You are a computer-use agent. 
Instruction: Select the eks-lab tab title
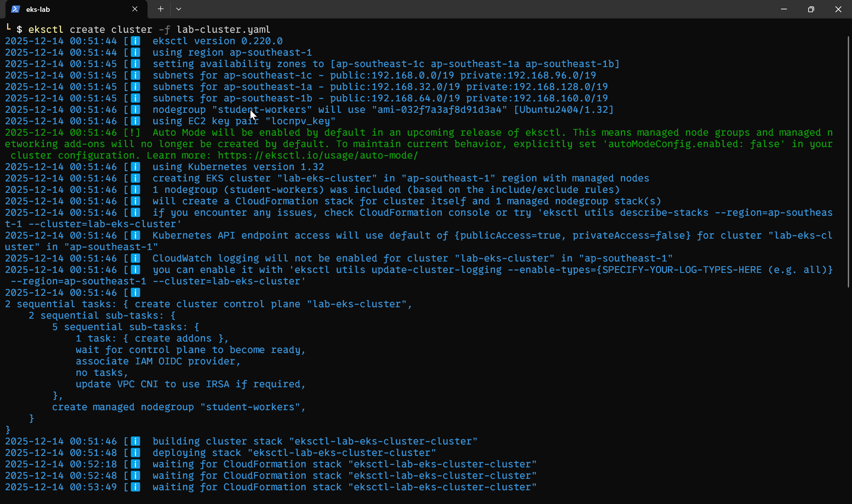point(38,9)
